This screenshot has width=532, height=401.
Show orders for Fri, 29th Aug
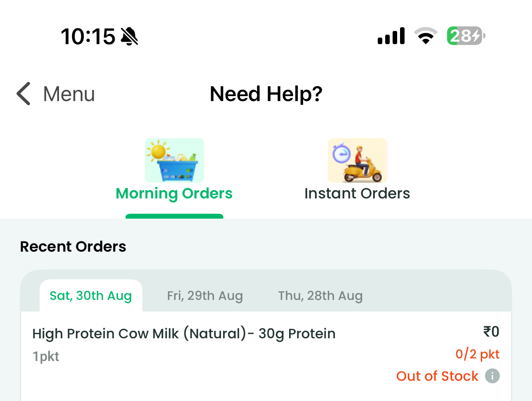pyautogui.click(x=205, y=296)
